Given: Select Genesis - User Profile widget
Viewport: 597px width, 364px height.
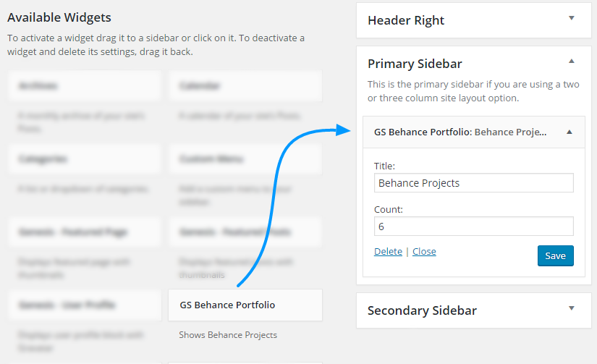Looking at the screenshot, I should click(x=85, y=305).
